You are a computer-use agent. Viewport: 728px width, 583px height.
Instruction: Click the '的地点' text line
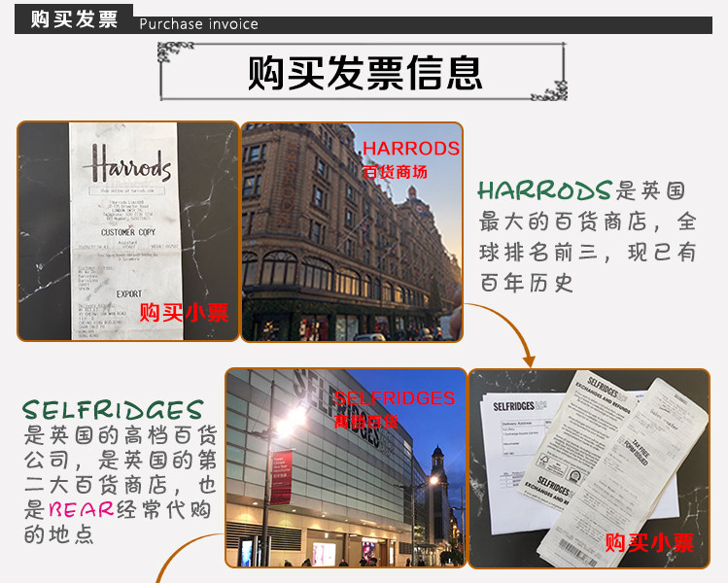(59, 534)
